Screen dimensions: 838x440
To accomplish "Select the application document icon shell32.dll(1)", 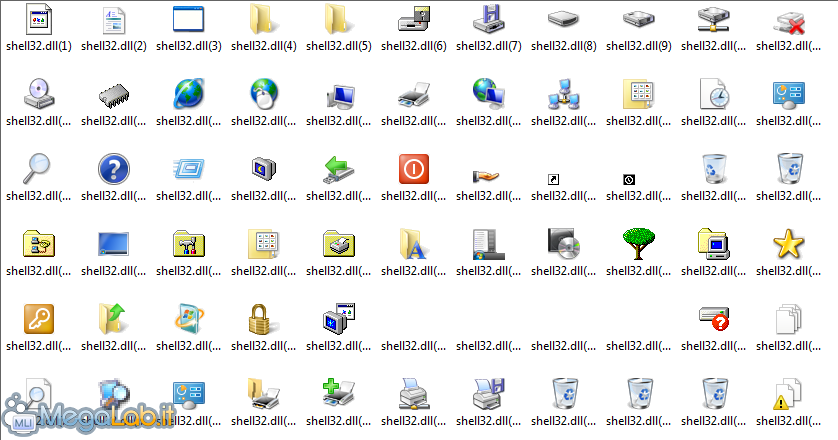I will 39,19.
